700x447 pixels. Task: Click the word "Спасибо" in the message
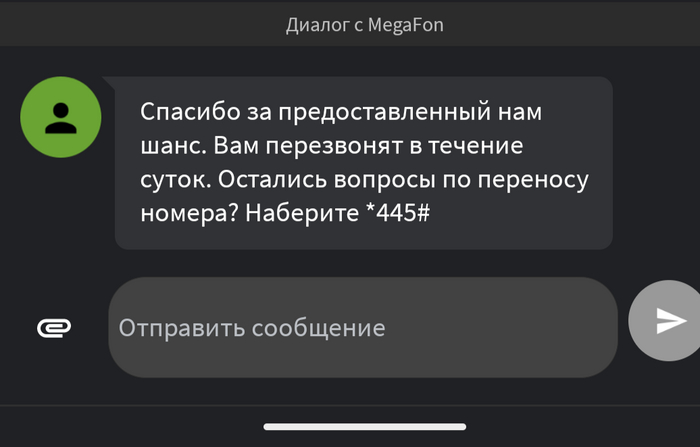191,112
